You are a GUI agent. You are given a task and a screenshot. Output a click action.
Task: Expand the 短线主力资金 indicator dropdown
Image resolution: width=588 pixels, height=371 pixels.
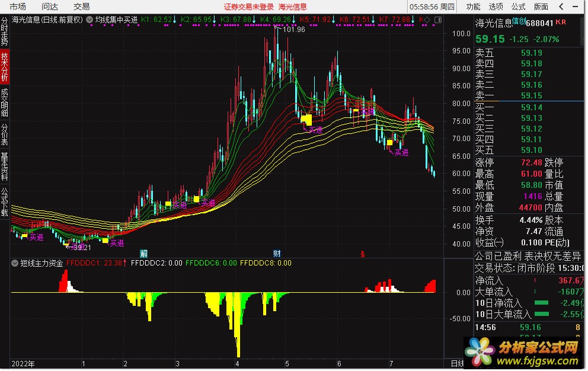pos(15,263)
